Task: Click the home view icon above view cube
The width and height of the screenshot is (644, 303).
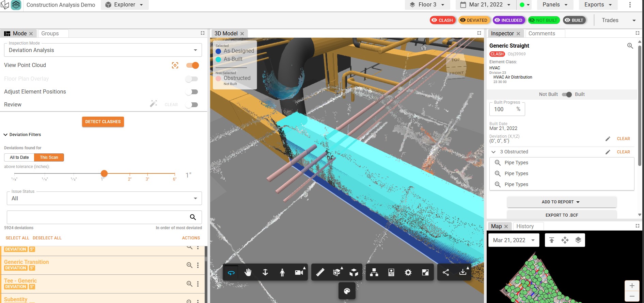Action: (423, 48)
